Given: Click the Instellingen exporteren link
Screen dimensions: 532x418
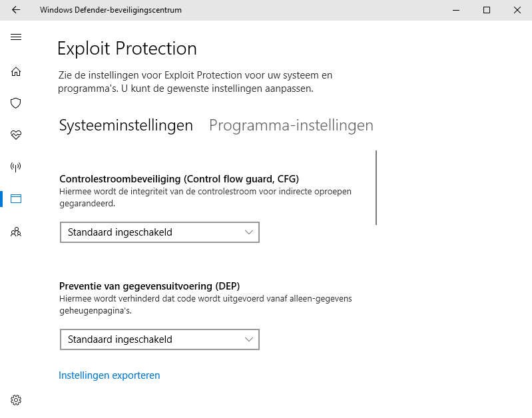Looking at the screenshot, I should (109, 375).
